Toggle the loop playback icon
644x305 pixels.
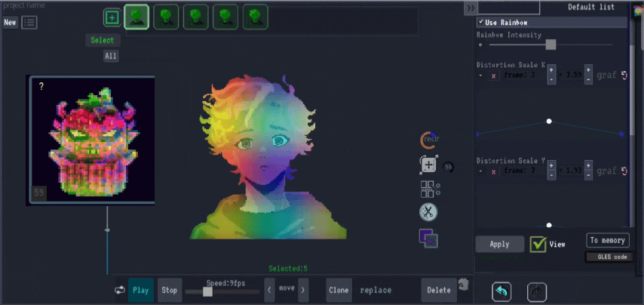pyautogui.click(x=119, y=290)
